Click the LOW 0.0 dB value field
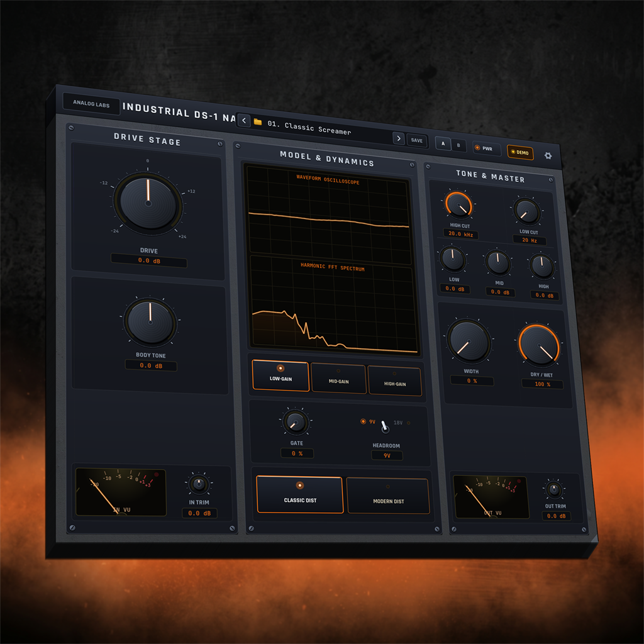The width and height of the screenshot is (644, 644). [x=455, y=289]
